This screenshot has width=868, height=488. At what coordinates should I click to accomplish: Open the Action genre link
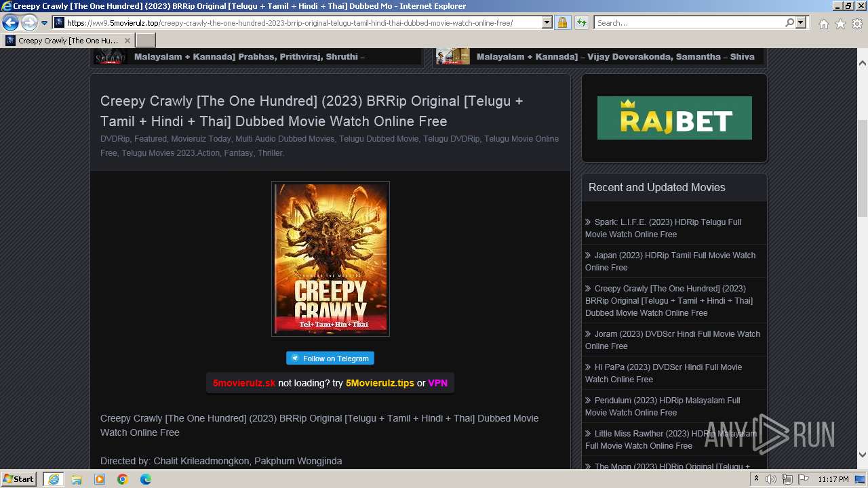[x=208, y=153]
